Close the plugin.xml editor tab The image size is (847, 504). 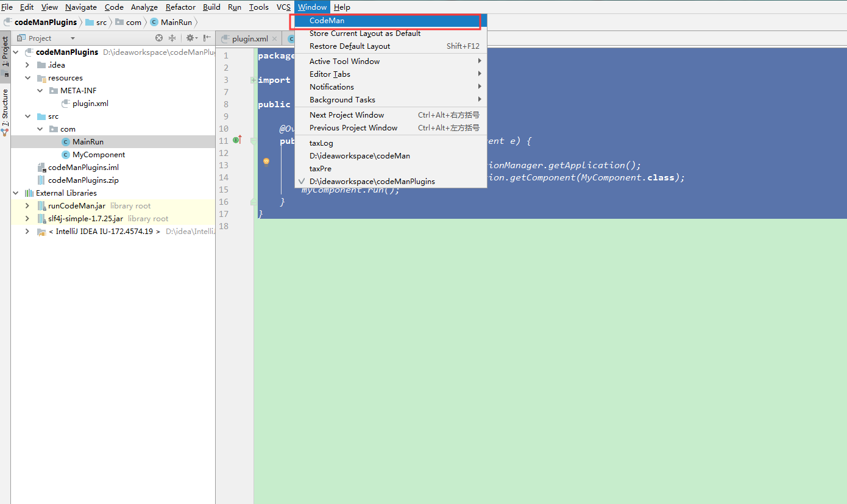(274, 39)
